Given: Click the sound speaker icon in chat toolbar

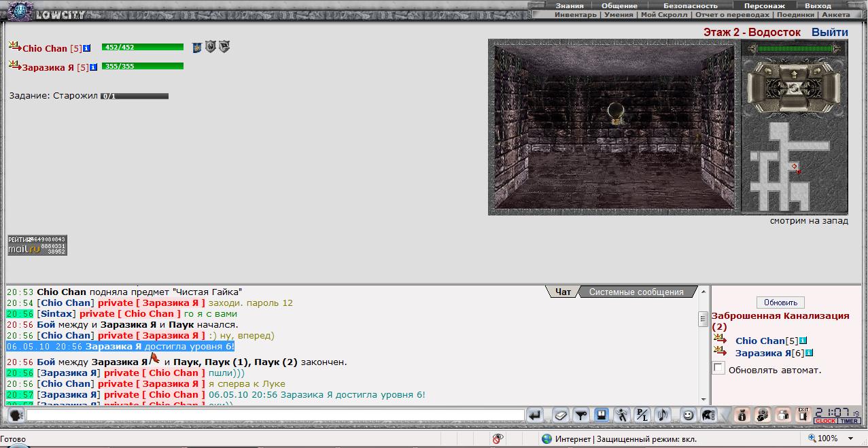Looking at the screenshot, I should click(x=662, y=415).
